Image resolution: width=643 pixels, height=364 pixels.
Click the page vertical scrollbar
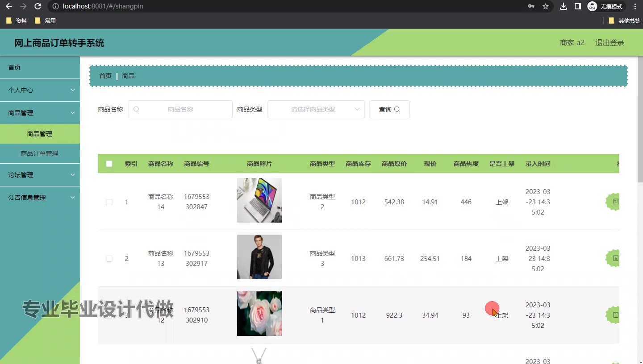(640, 119)
